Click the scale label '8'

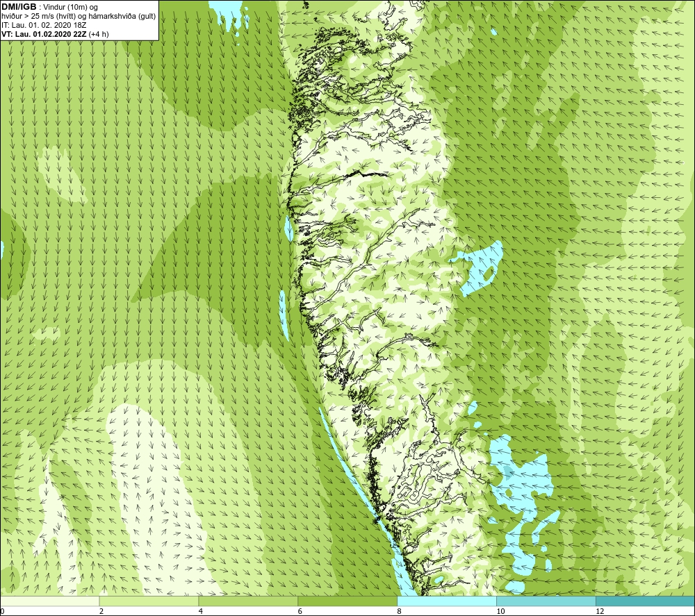pos(400,612)
